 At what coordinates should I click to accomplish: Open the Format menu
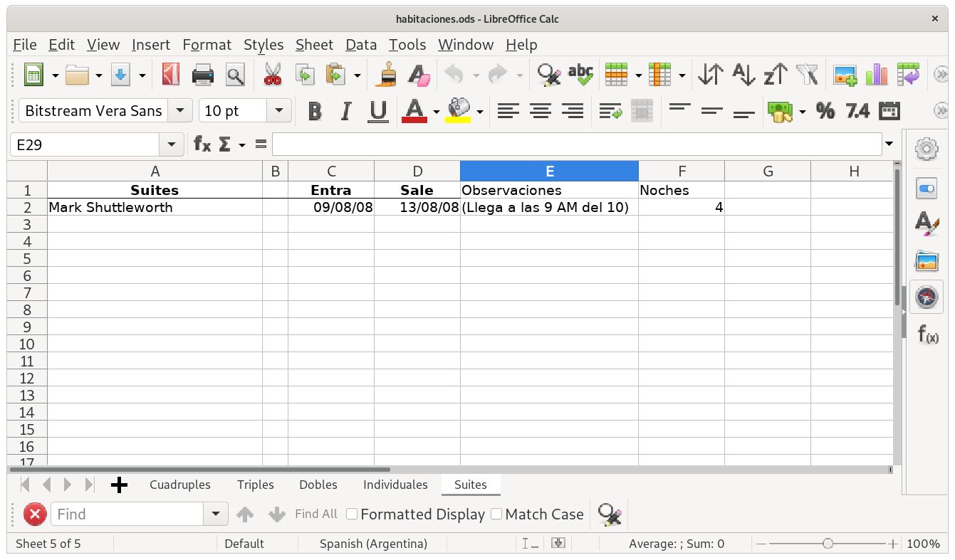coord(207,45)
